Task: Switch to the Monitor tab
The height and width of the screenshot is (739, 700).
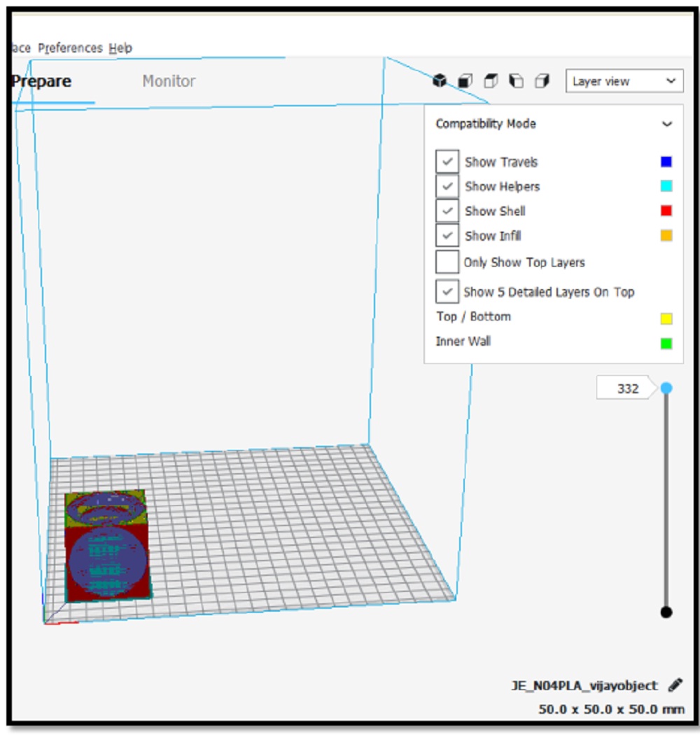Action: (x=169, y=81)
